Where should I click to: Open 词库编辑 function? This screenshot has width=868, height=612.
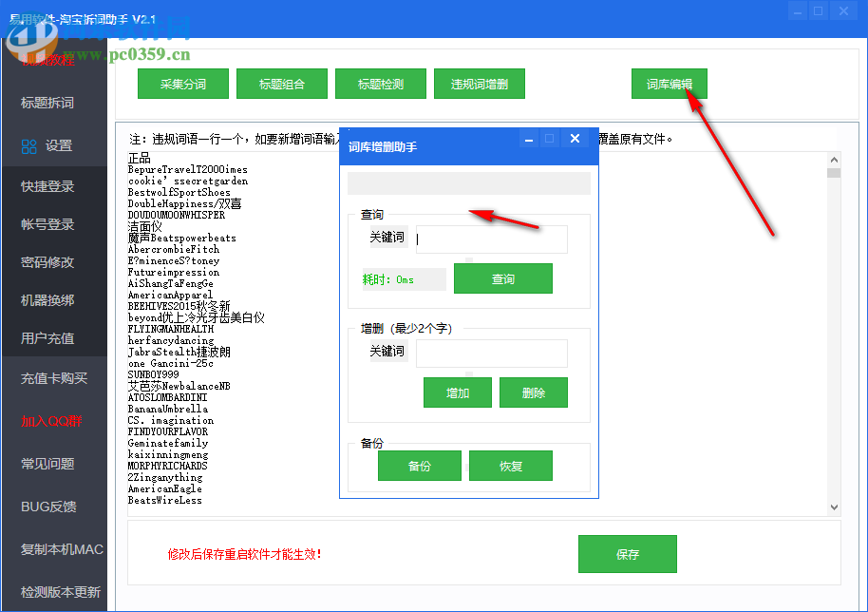point(670,84)
